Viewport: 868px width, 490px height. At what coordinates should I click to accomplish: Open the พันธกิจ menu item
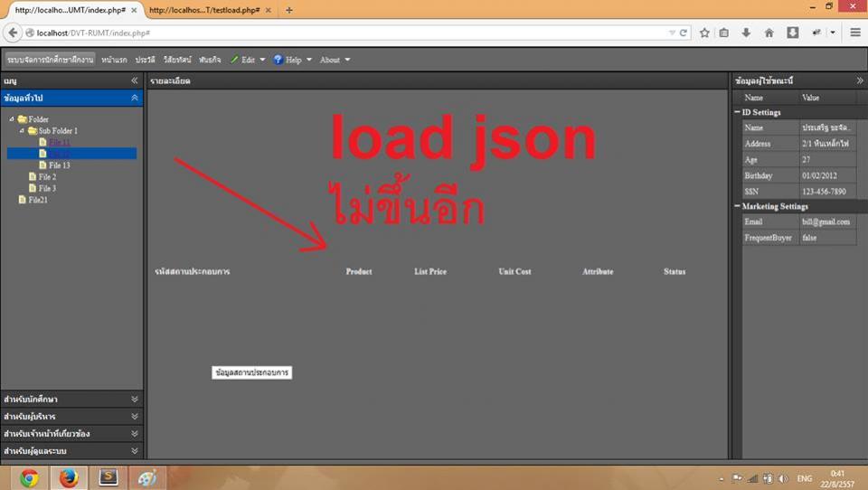pos(210,60)
